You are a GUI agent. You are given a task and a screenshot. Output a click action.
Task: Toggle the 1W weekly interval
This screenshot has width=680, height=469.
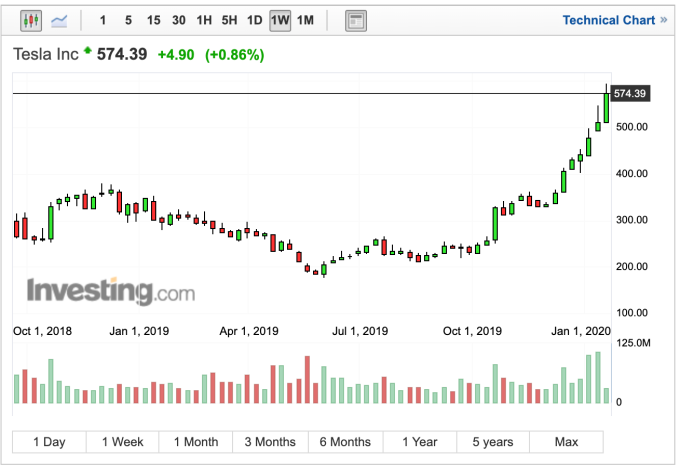pos(280,20)
